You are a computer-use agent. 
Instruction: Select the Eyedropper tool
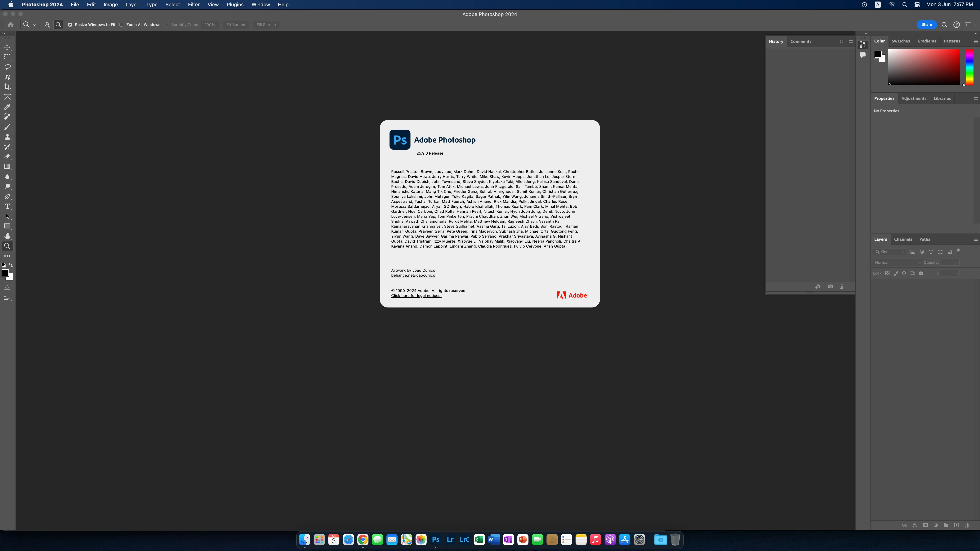(x=7, y=107)
